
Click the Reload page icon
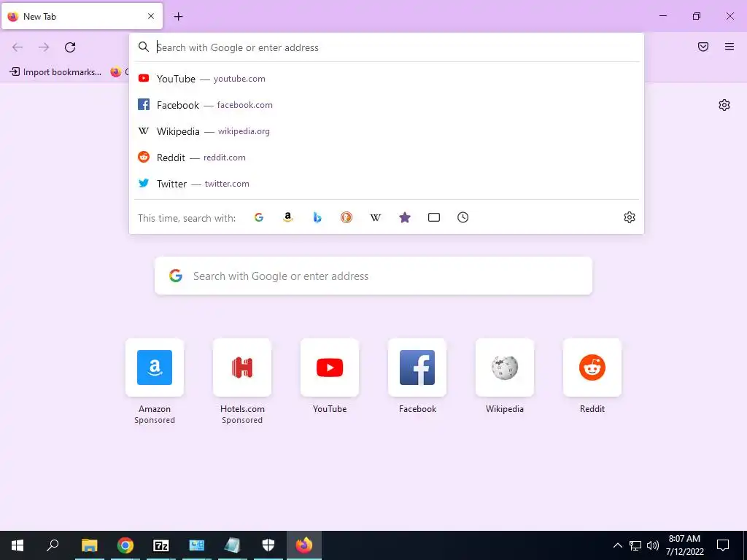70,47
